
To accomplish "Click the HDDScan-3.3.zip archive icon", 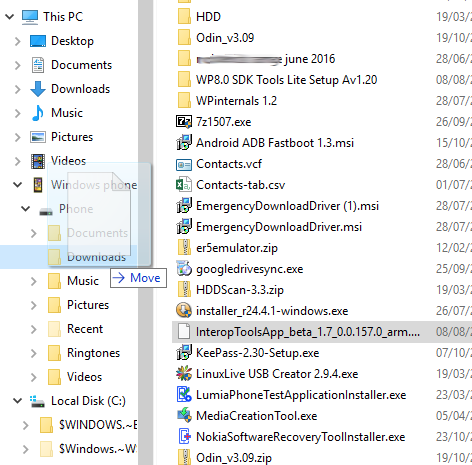I will (x=184, y=290).
